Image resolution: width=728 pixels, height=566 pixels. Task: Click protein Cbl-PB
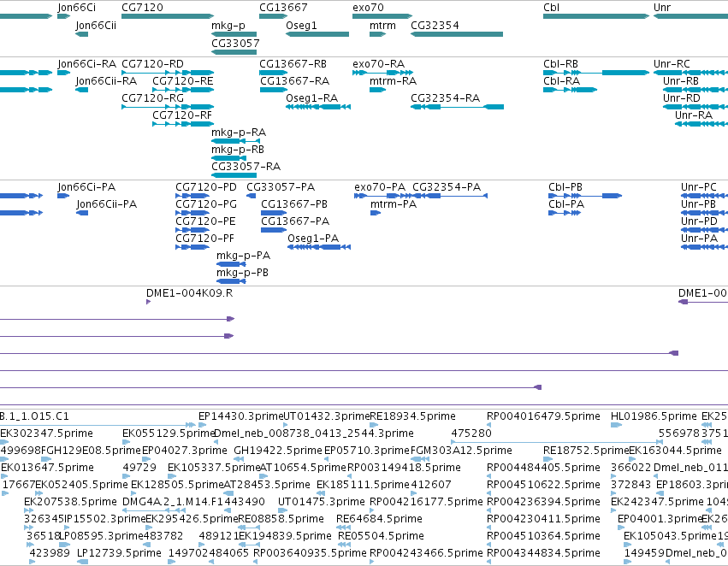pos(585,196)
